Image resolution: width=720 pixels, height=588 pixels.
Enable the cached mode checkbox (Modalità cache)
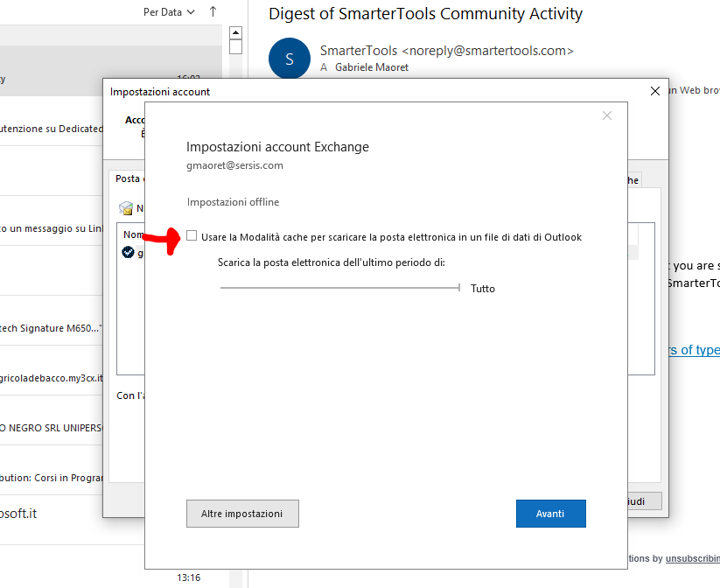(192, 236)
